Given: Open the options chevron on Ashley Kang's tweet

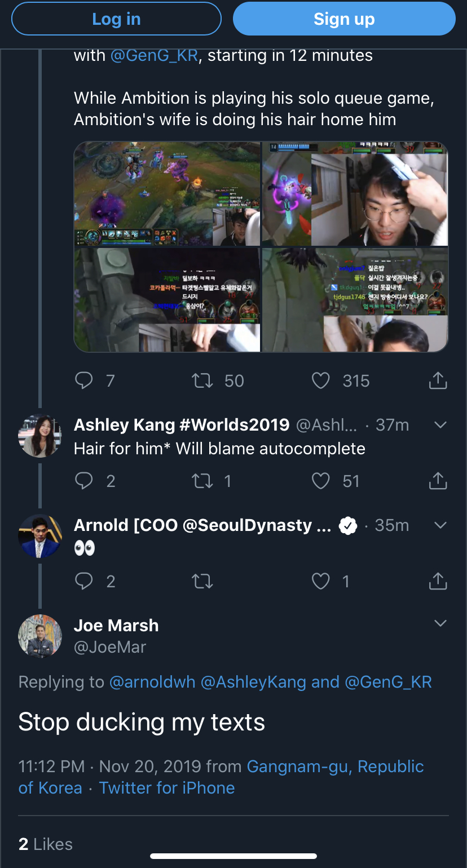Looking at the screenshot, I should [x=440, y=425].
